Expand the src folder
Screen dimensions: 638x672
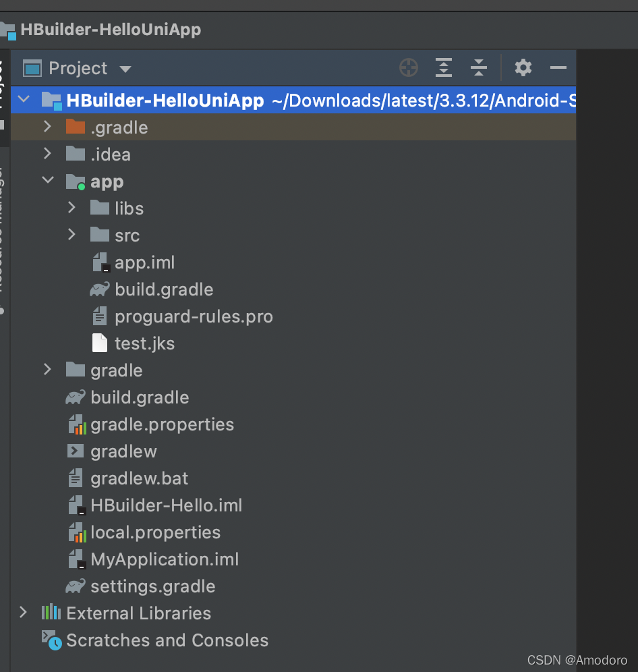pos(71,234)
